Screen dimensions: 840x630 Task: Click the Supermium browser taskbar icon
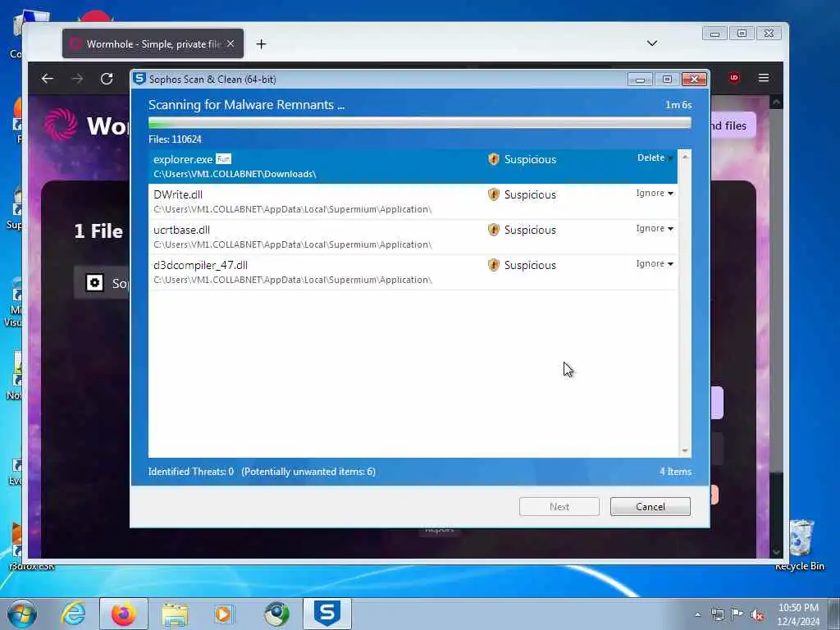point(276,614)
